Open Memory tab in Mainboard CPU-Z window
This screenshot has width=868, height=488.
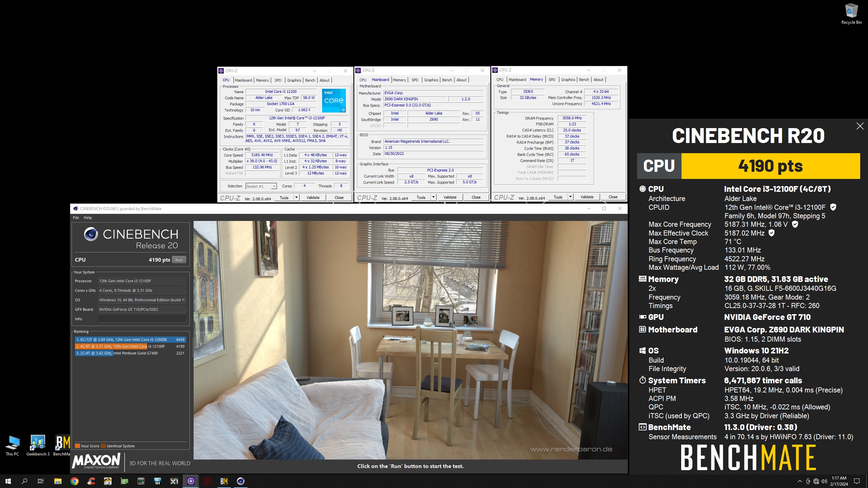pos(399,80)
